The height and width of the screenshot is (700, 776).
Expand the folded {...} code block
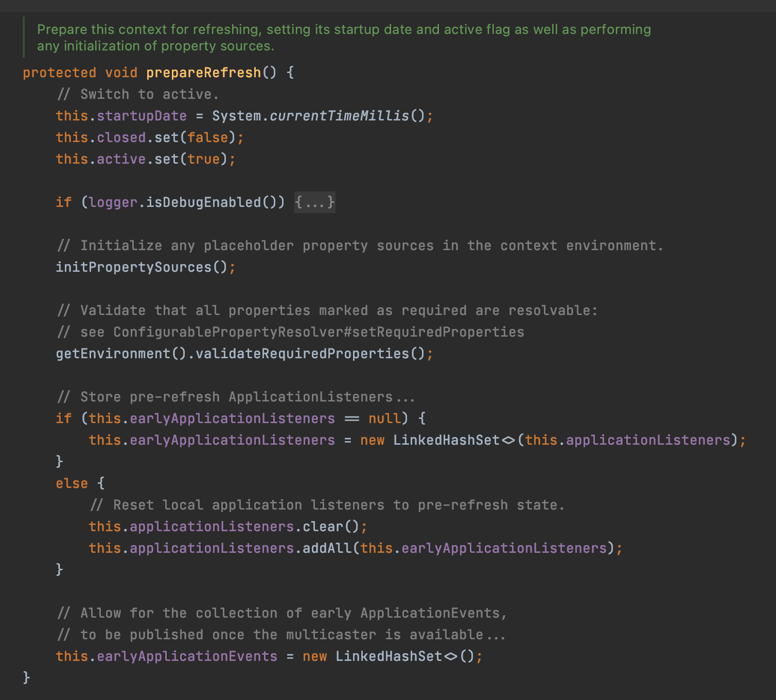pyautogui.click(x=315, y=202)
